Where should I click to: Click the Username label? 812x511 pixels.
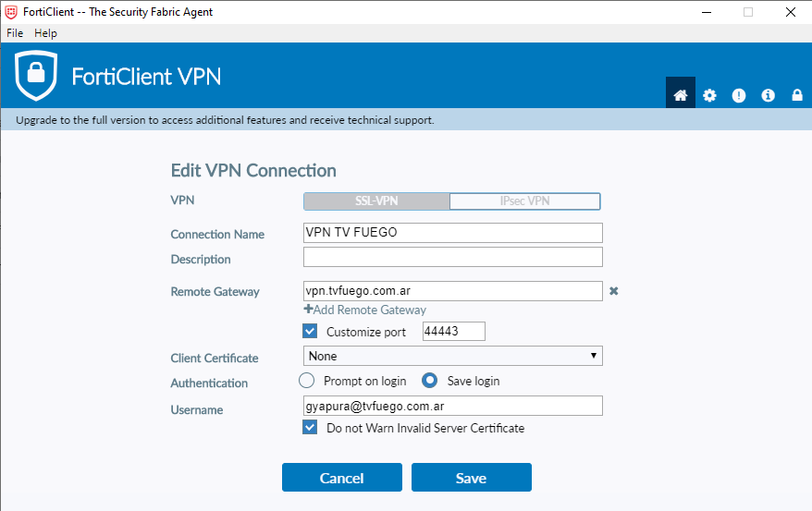click(197, 409)
